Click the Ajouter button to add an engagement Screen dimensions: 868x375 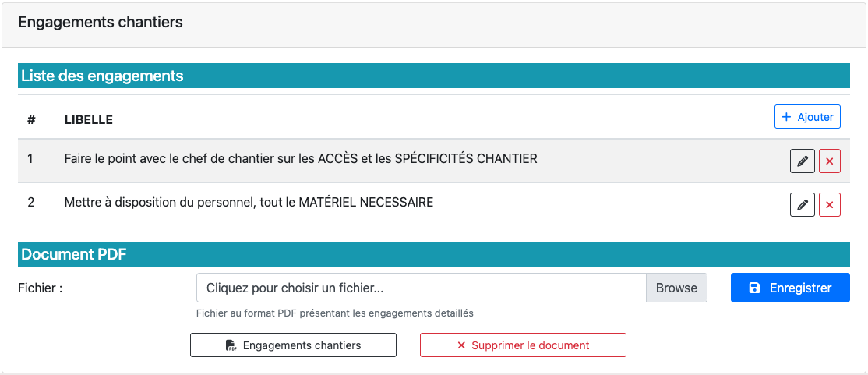(807, 117)
